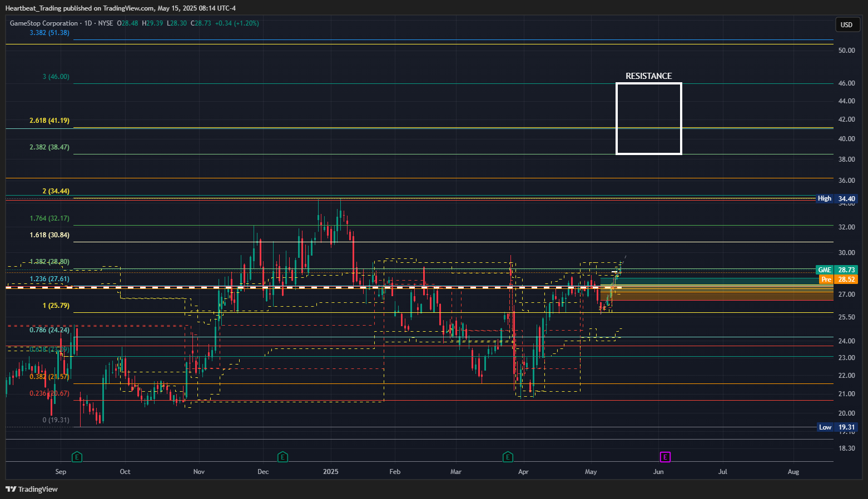This screenshot has width=868, height=499.
Task: Click the 3.382 (51.38) Fibonacci label
Action: tap(49, 33)
